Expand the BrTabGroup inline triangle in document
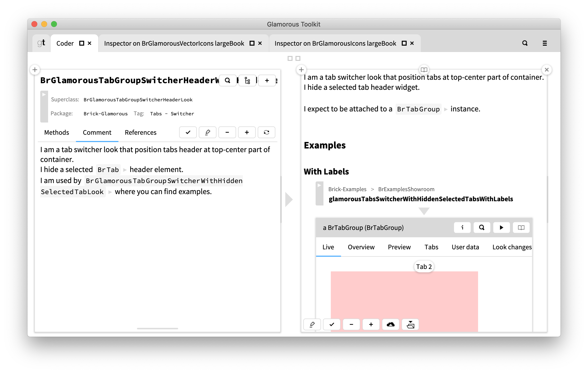 point(446,109)
